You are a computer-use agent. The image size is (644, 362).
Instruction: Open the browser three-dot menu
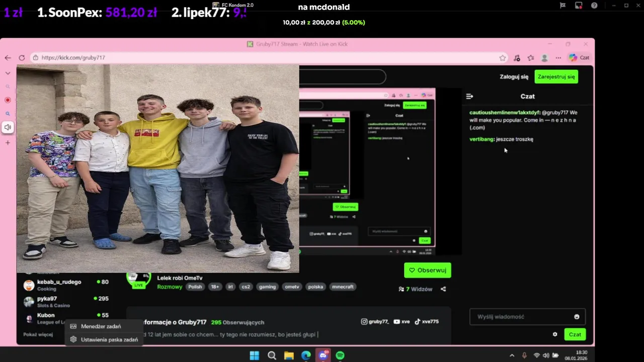pyautogui.click(x=558, y=58)
